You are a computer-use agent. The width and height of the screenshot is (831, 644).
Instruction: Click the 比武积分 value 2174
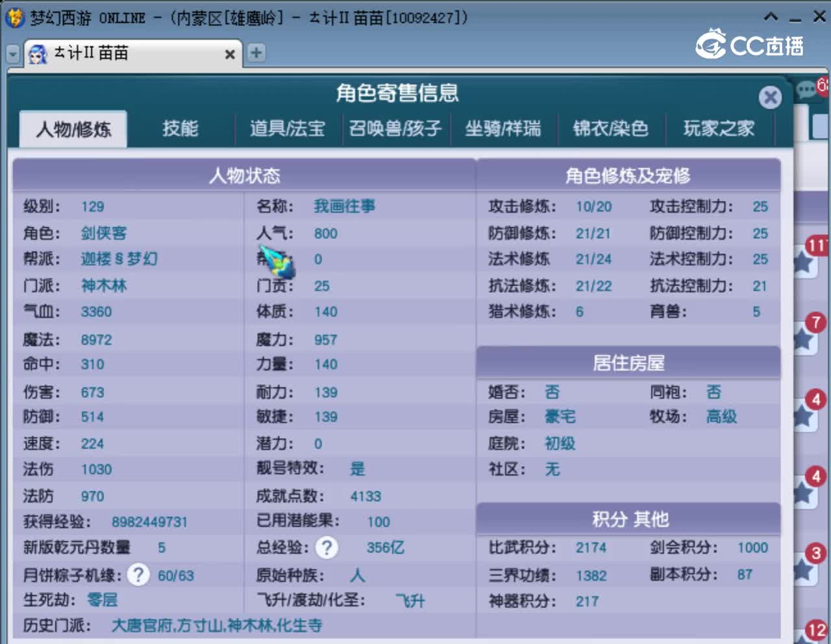(591, 548)
